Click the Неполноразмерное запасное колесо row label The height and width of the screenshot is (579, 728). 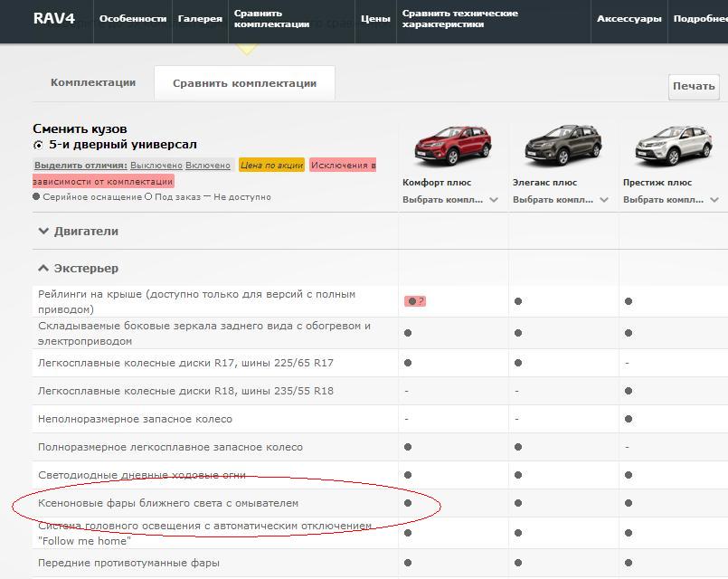point(135,419)
